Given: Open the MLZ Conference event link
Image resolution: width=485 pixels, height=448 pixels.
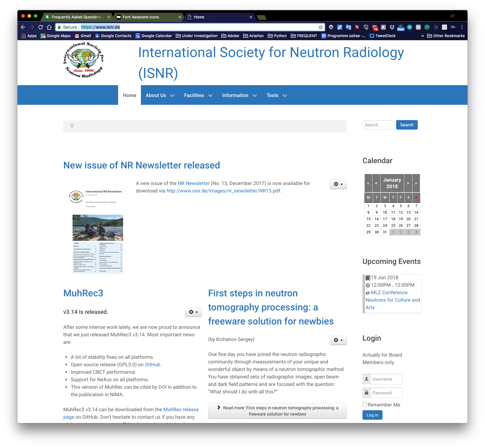Looking at the screenshot, I should 389,293.
